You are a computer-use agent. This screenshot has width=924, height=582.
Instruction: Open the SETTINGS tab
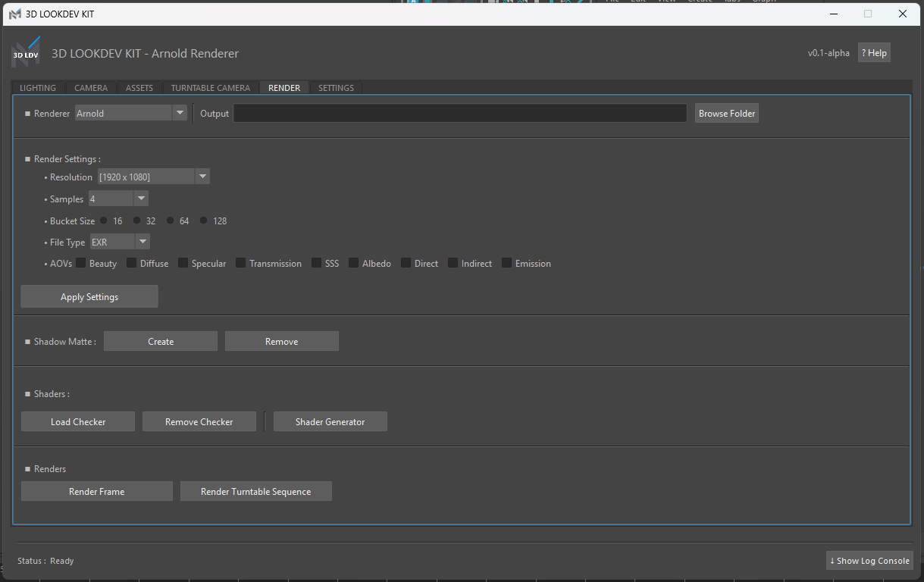tap(336, 88)
